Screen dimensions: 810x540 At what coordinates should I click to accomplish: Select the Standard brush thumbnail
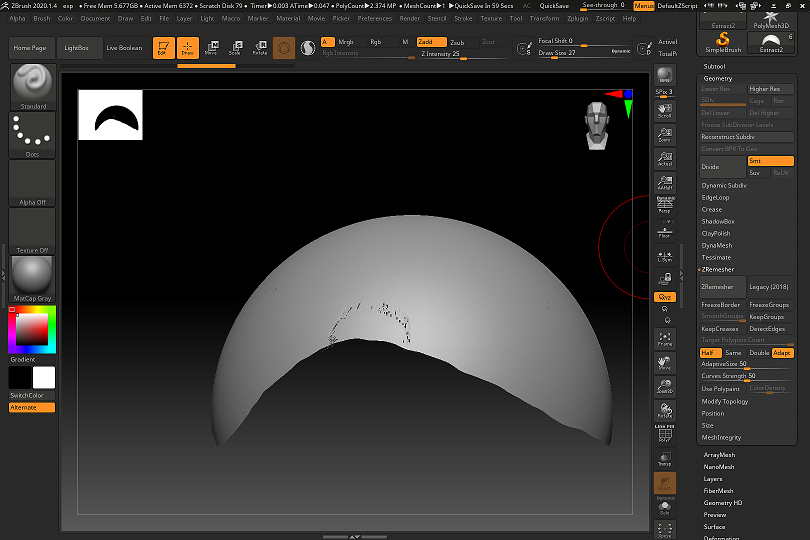pos(33,85)
